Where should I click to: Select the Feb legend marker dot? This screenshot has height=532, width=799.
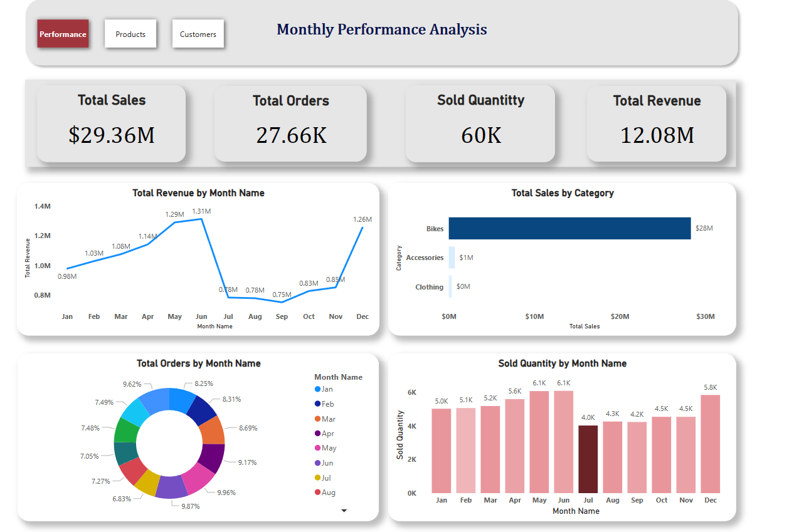pos(318,404)
